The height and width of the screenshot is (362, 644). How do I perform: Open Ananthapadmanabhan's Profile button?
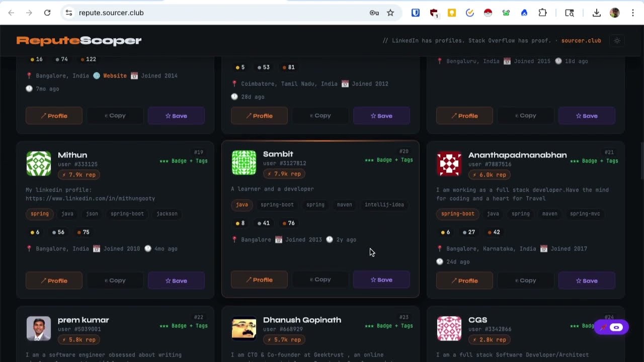click(x=464, y=281)
